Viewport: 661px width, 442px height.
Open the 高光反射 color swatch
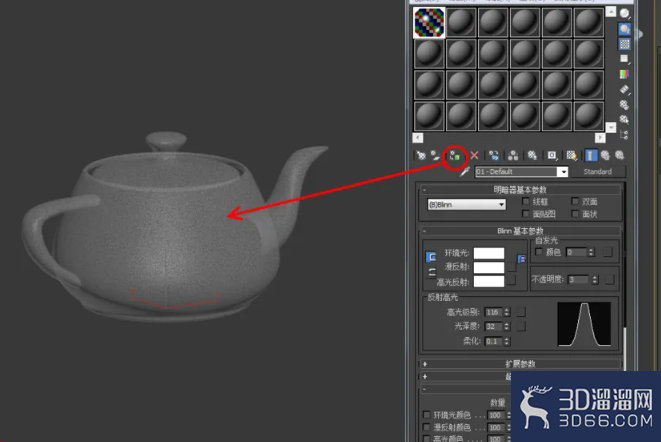[489, 281]
